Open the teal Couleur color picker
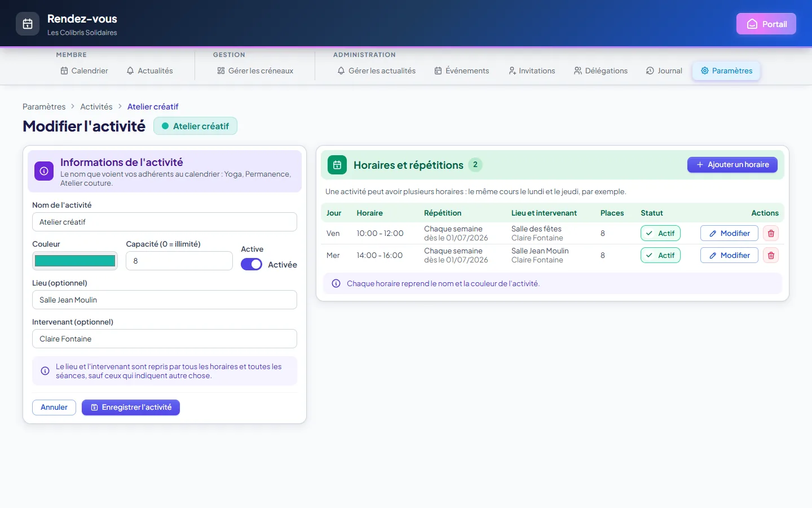 pos(75,261)
